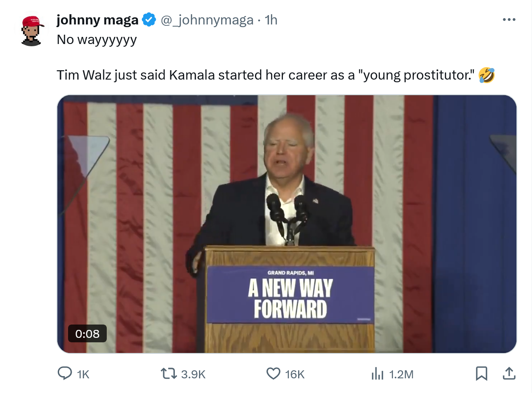This screenshot has height=393, width=532.
Task: Click the blue verified checkmark badge
Action: click(149, 20)
